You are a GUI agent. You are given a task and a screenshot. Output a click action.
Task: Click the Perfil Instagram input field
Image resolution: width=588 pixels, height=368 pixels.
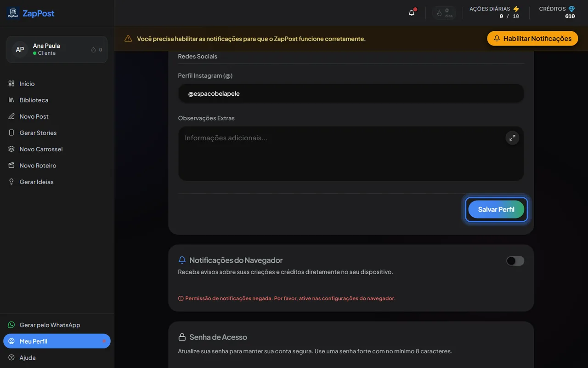(x=351, y=93)
